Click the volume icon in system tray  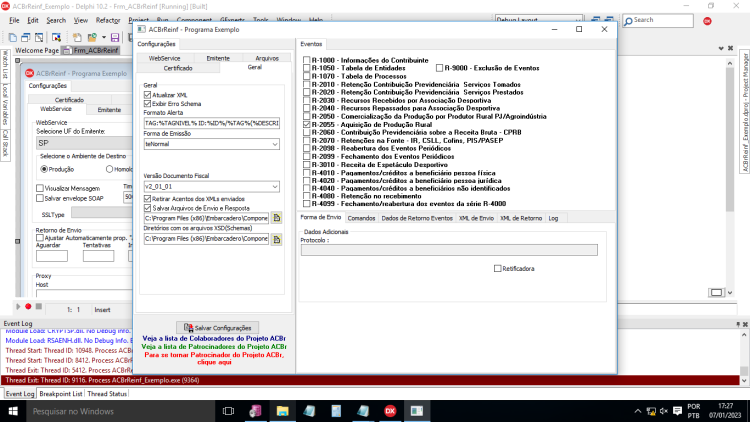click(x=664, y=411)
